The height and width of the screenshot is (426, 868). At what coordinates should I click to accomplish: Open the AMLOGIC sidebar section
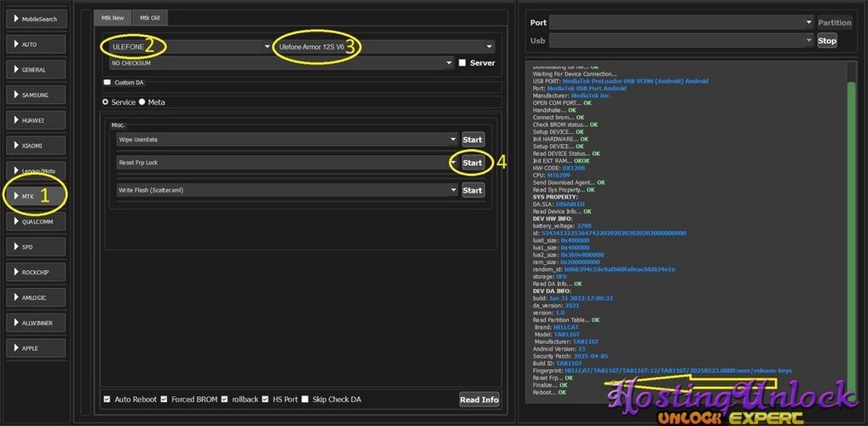(x=36, y=297)
